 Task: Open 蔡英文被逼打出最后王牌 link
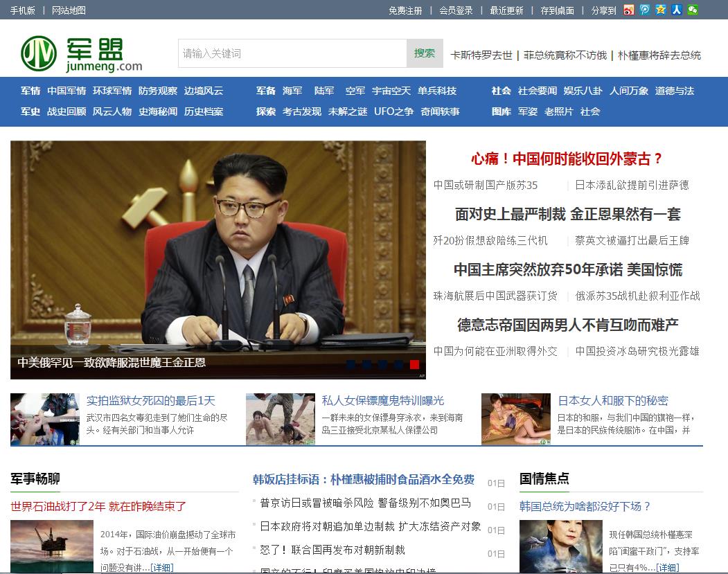click(632, 240)
